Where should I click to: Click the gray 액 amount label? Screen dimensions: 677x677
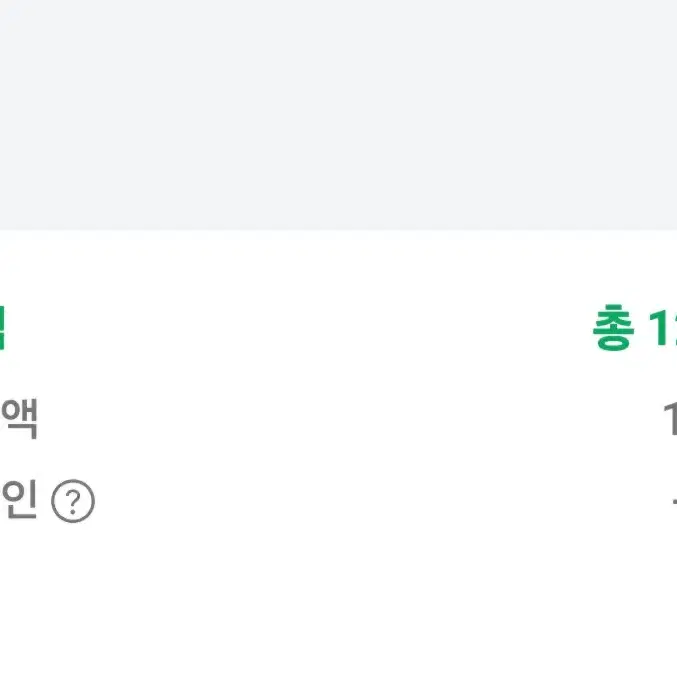[19, 419]
